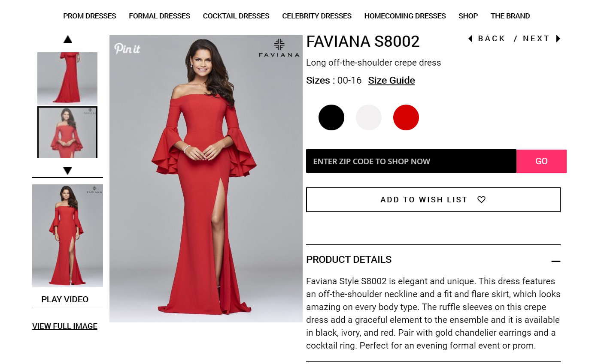
Task: Click the heart icon on wish list
Action: coord(482,200)
